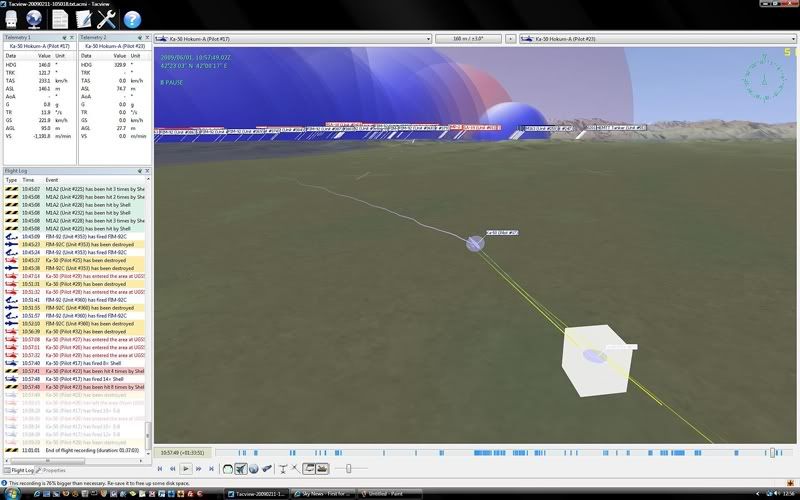Expand the Ka-50 Hokum-A (Pilot #23) target dropdown
The image size is (800, 500).
656,38
